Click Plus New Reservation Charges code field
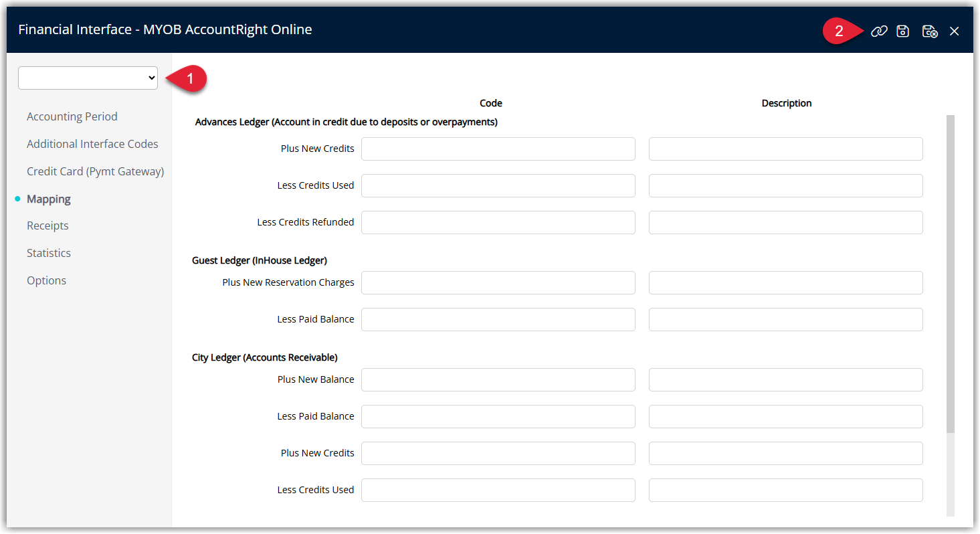The image size is (980, 534). tap(498, 282)
